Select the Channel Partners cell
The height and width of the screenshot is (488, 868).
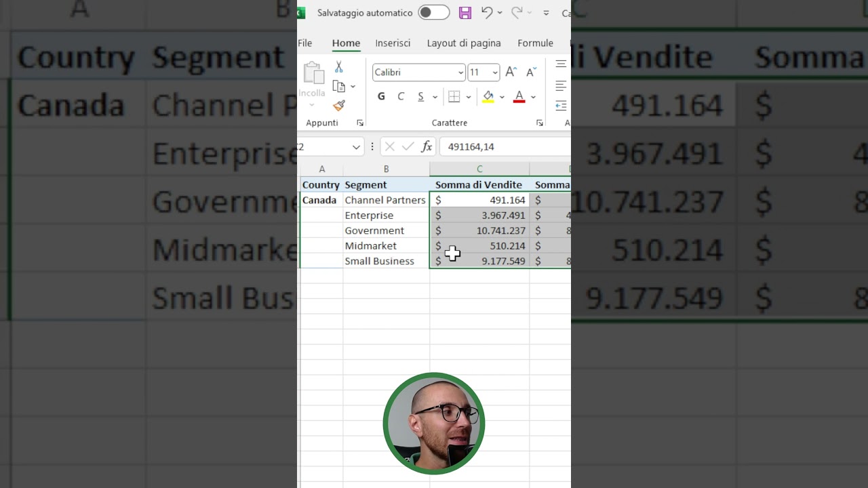(x=386, y=200)
